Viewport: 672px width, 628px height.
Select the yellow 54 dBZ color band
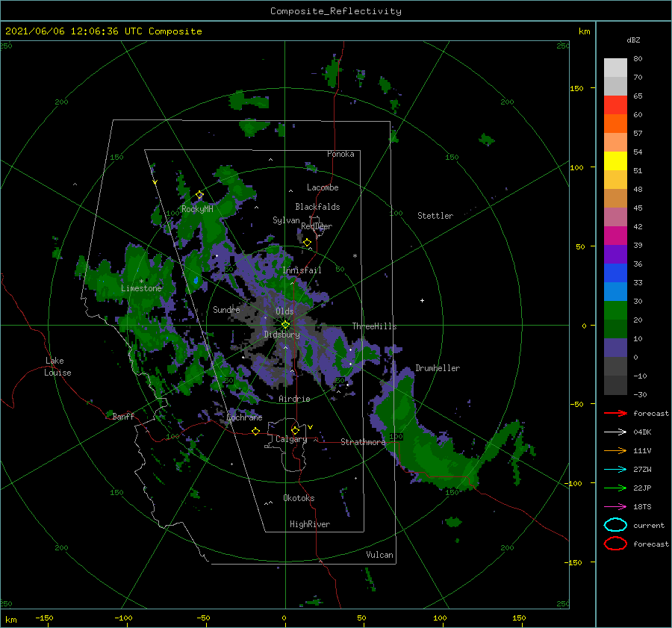coord(615,161)
